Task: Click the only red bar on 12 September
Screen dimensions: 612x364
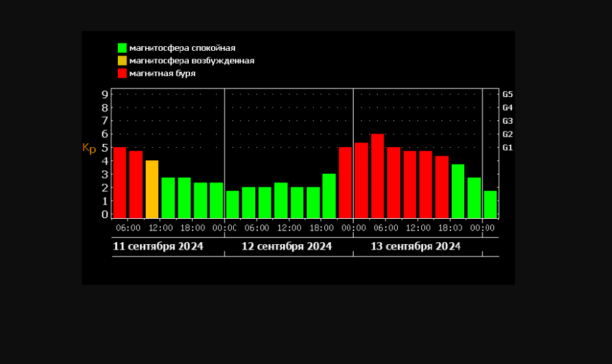Action: 345,182
